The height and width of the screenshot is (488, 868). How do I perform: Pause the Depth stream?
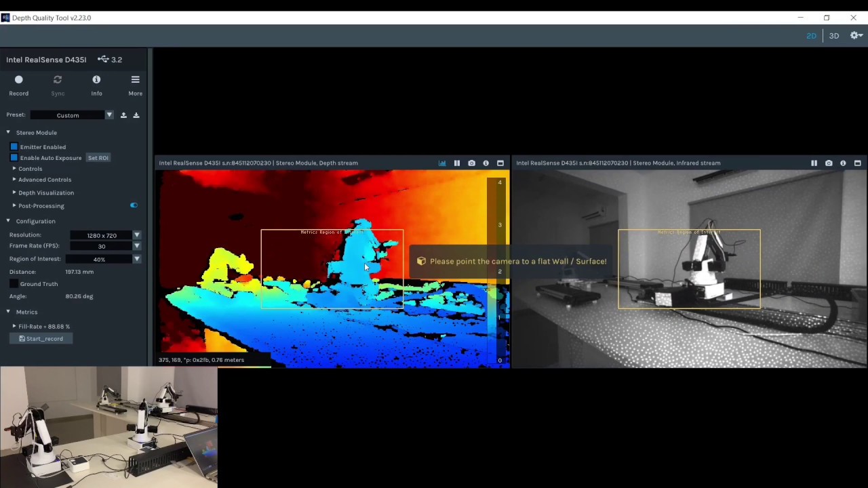(457, 163)
